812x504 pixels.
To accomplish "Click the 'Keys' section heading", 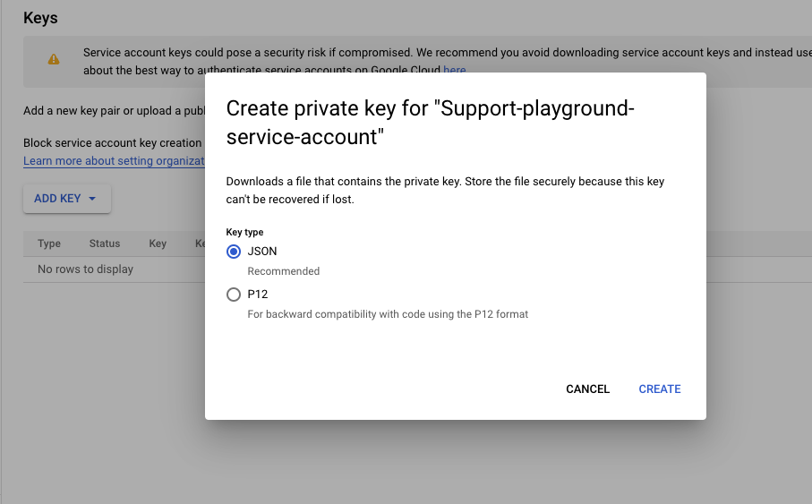I will tap(40, 18).
